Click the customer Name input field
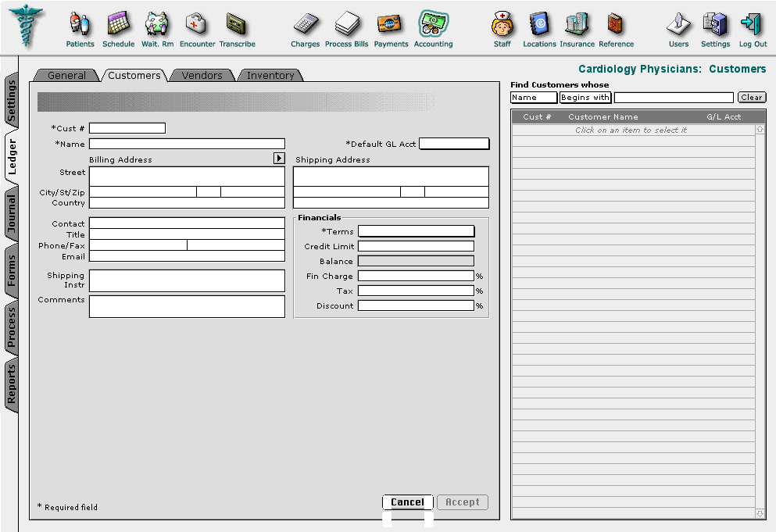 (187, 144)
